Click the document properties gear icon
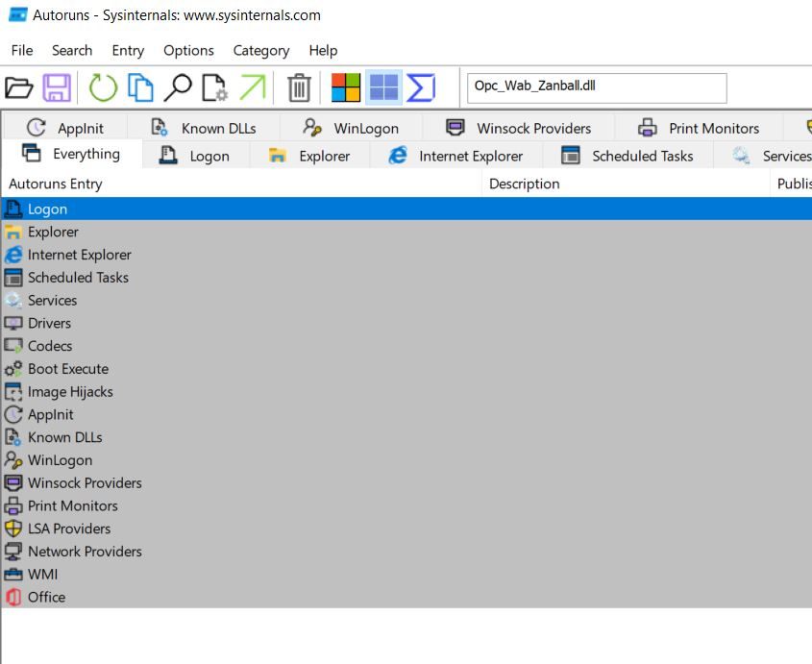 215,87
